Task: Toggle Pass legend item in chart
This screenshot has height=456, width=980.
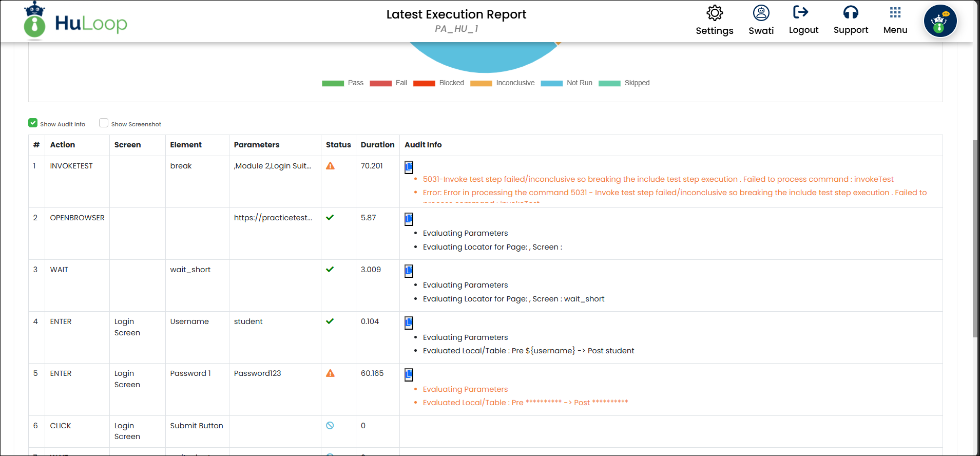Action: coord(342,83)
